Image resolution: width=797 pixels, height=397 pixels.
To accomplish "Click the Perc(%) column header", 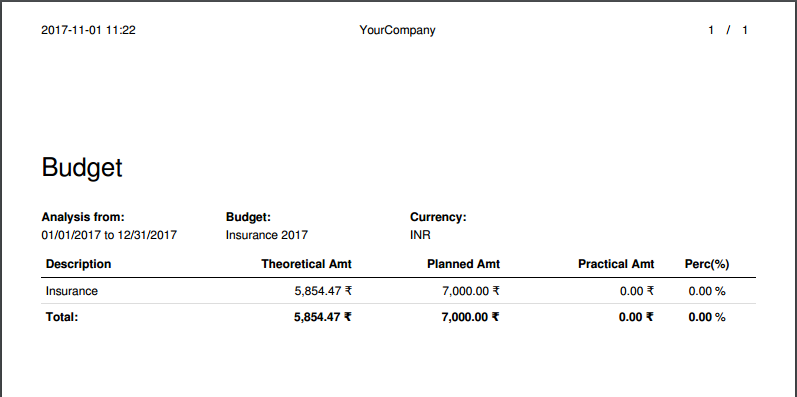I will 707,264.
